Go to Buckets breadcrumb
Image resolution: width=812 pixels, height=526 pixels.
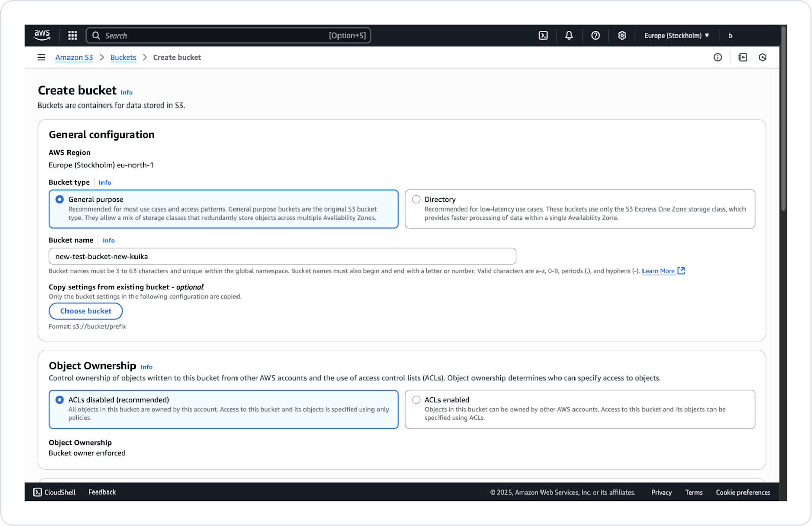(x=123, y=57)
